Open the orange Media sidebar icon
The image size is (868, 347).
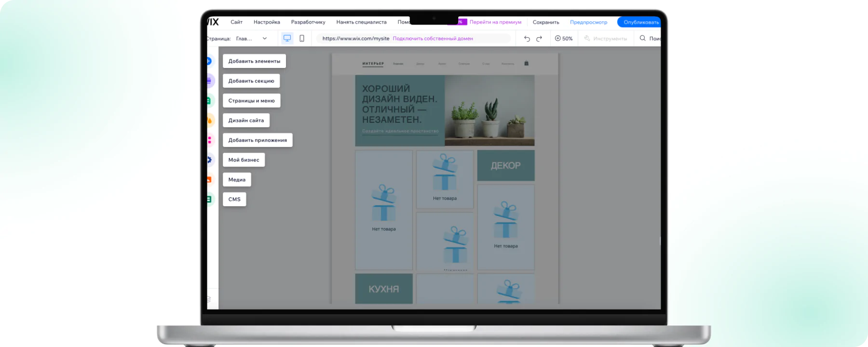click(x=209, y=180)
